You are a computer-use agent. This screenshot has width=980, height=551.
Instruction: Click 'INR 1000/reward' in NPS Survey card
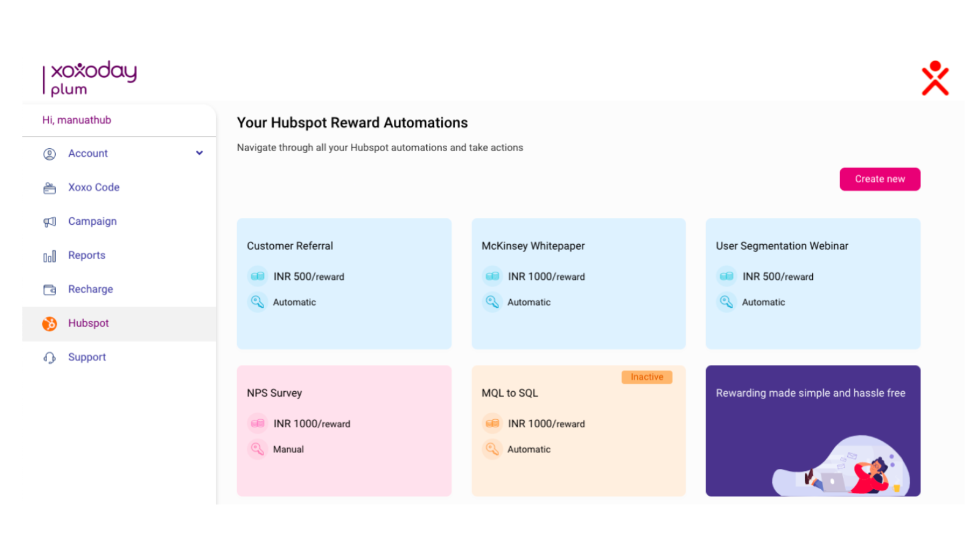tap(312, 424)
